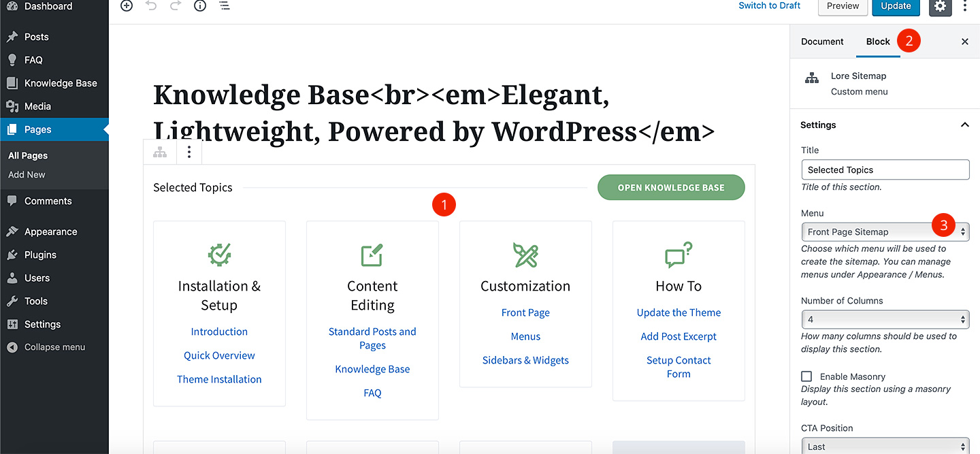Click Comments bubble icon
The width and height of the screenshot is (980, 454).
[12, 201]
